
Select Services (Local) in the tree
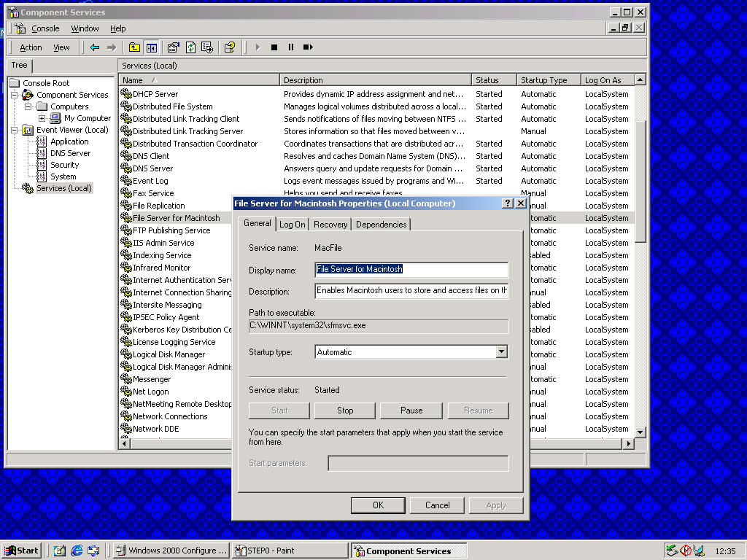(x=64, y=188)
